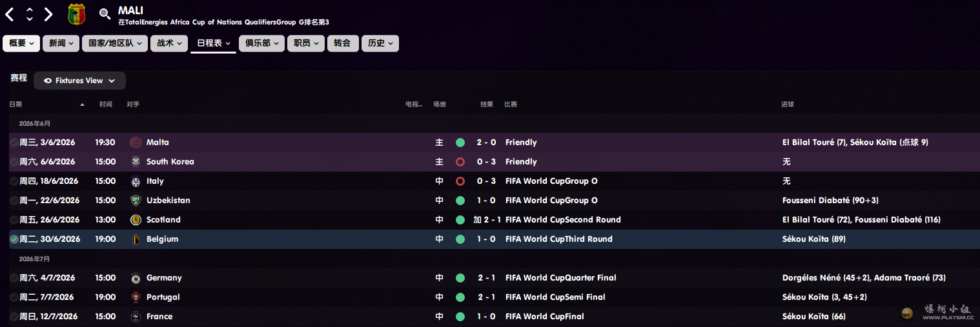Click the Portugal team badge
The height and width of the screenshot is (327, 980).
coord(136,297)
